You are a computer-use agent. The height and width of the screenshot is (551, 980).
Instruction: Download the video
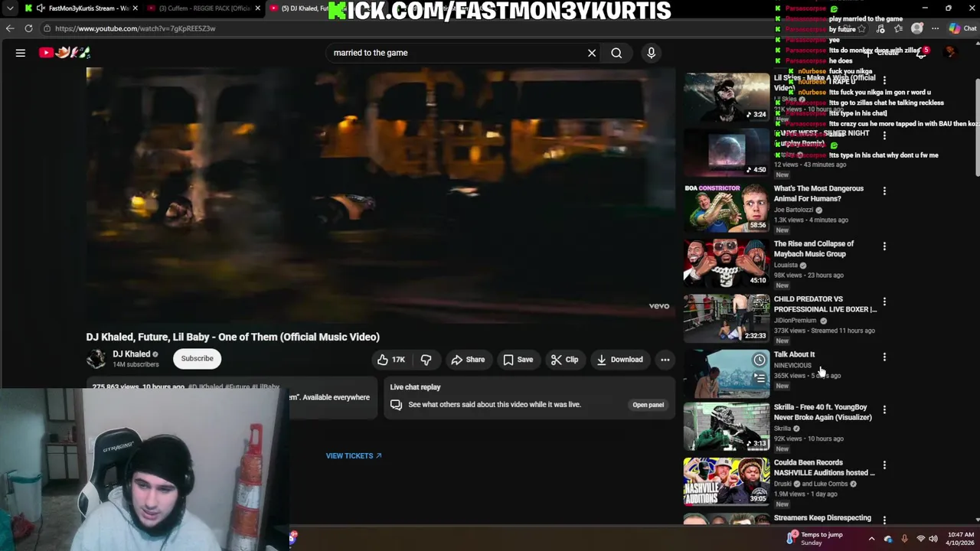pyautogui.click(x=619, y=360)
